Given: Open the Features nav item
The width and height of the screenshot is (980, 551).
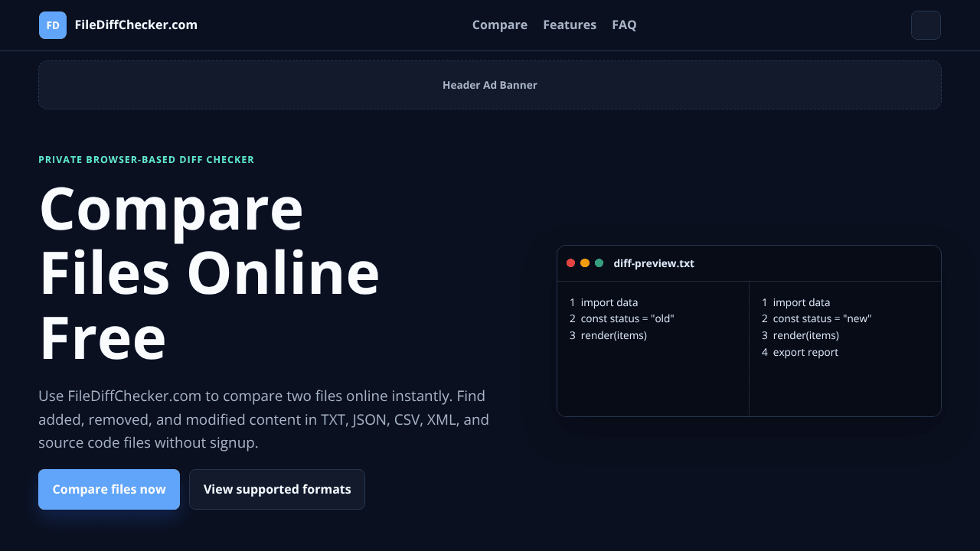Looking at the screenshot, I should pyautogui.click(x=570, y=25).
